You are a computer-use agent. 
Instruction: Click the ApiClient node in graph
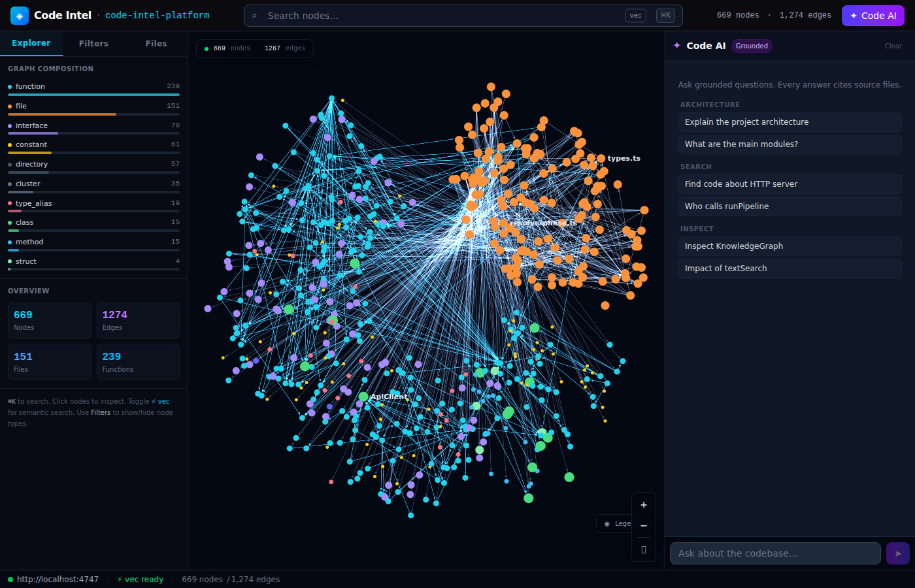click(363, 397)
